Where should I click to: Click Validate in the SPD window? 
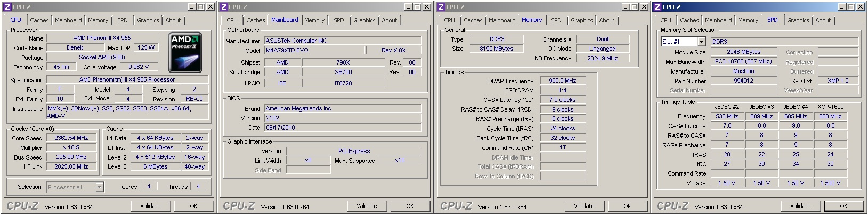[x=800, y=206]
